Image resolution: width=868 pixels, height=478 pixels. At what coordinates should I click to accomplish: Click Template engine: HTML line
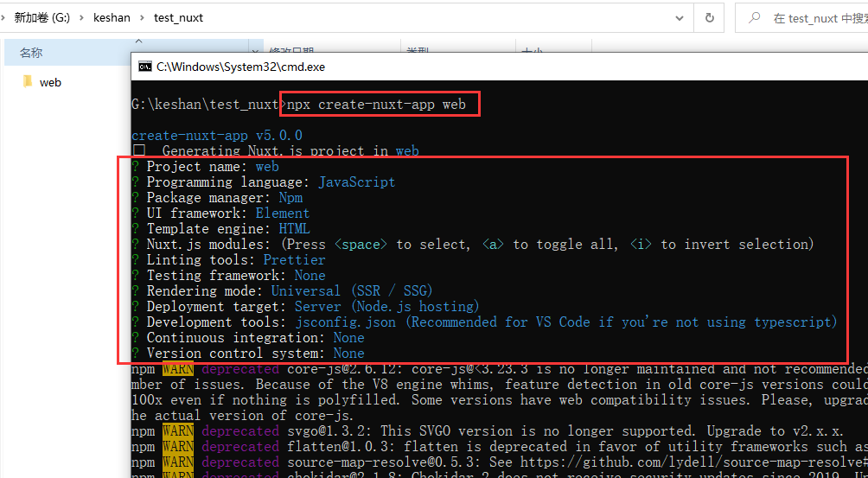(x=220, y=228)
